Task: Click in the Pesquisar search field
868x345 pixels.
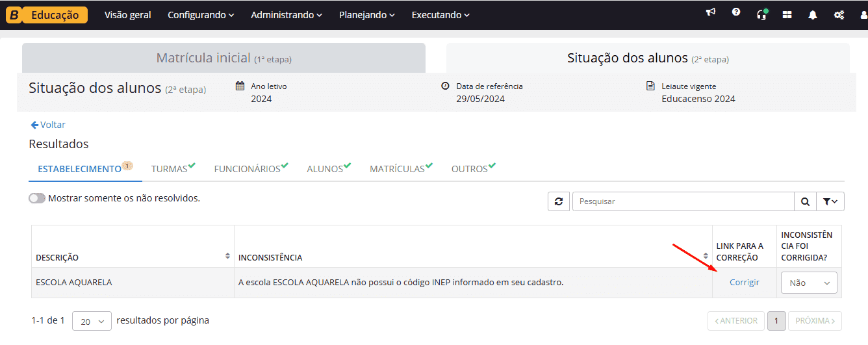Action: pyautogui.click(x=683, y=201)
